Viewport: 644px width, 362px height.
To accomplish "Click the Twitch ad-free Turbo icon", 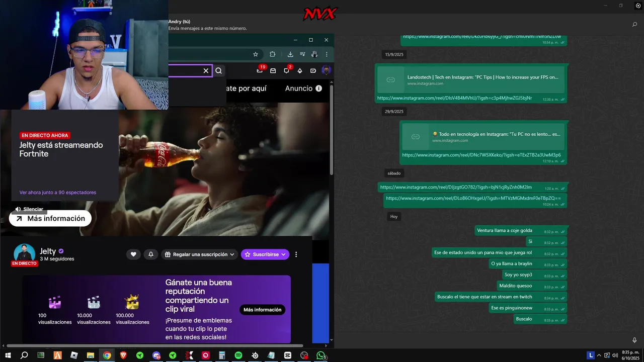I will (313, 71).
